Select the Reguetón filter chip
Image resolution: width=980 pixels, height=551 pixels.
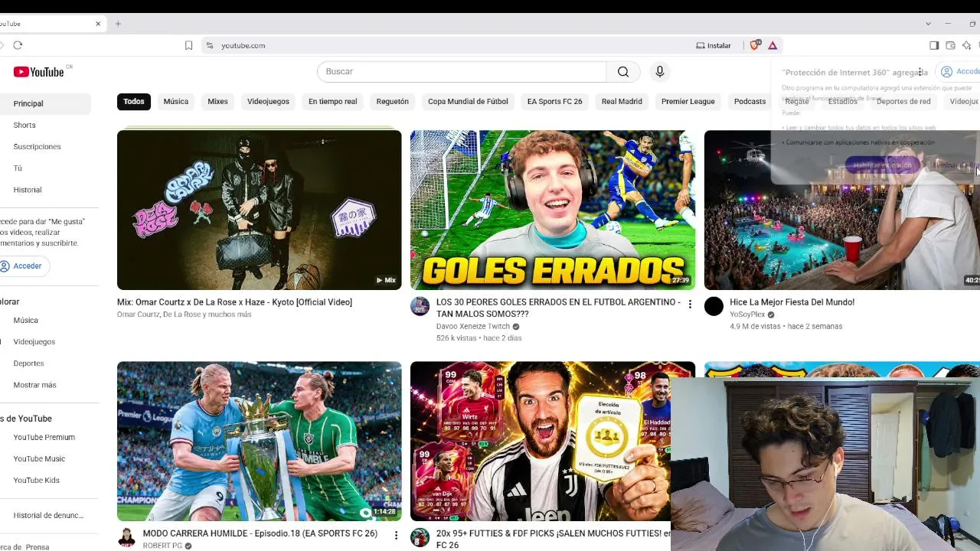coord(393,101)
